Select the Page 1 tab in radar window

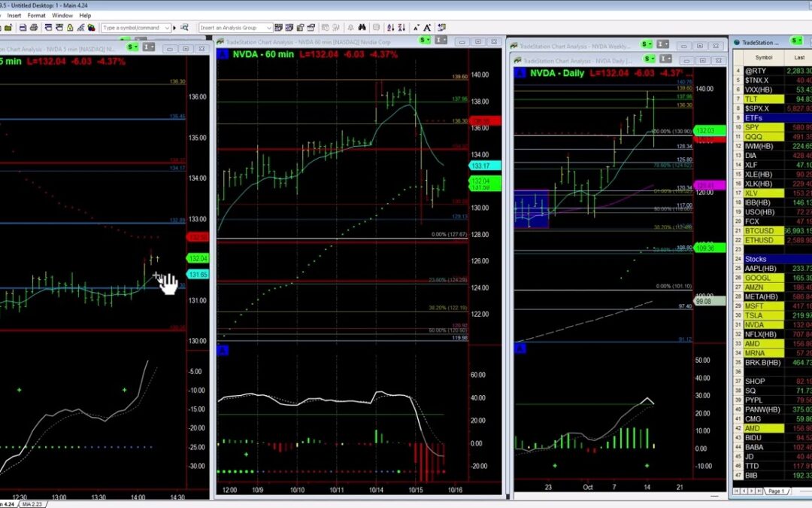pyautogui.click(x=776, y=491)
